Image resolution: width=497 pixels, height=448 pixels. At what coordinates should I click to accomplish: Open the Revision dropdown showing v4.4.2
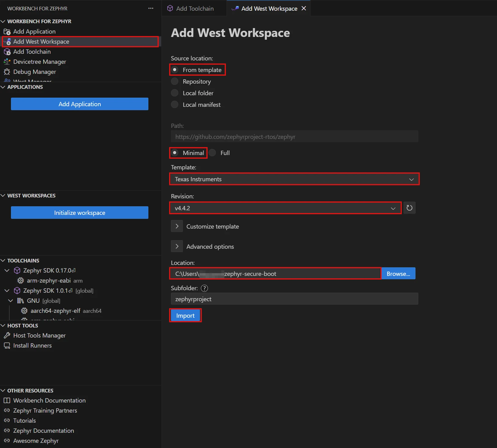[x=285, y=208]
